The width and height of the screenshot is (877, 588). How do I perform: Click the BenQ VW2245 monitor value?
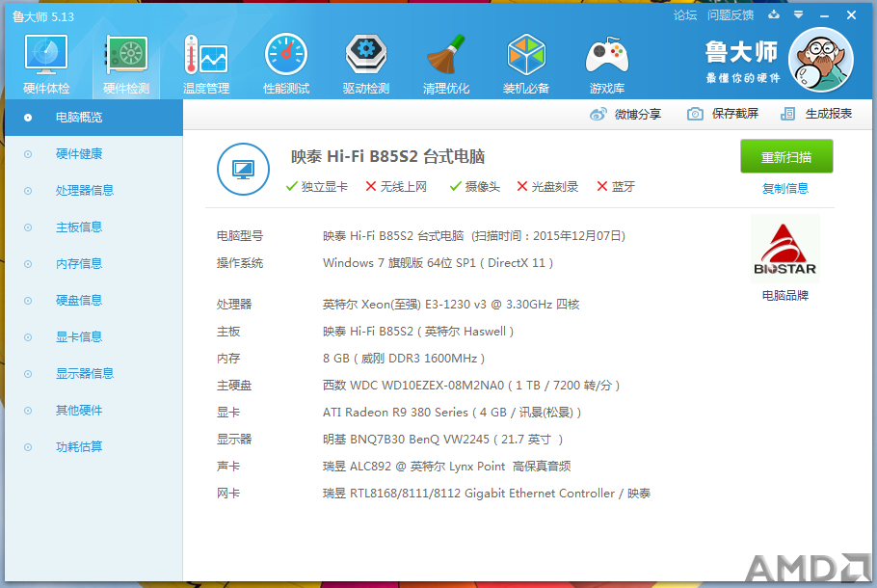(x=443, y=440)
